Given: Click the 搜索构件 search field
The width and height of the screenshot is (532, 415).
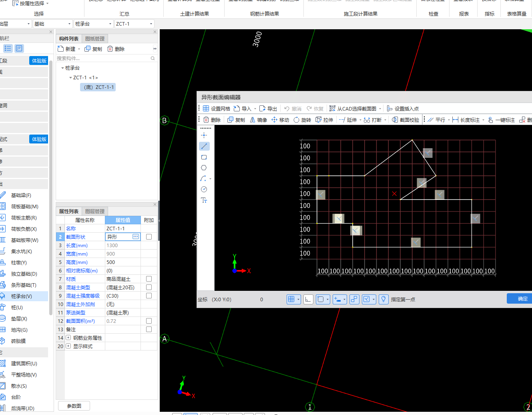Looking at the screenshot, I should tap(106, 58).
